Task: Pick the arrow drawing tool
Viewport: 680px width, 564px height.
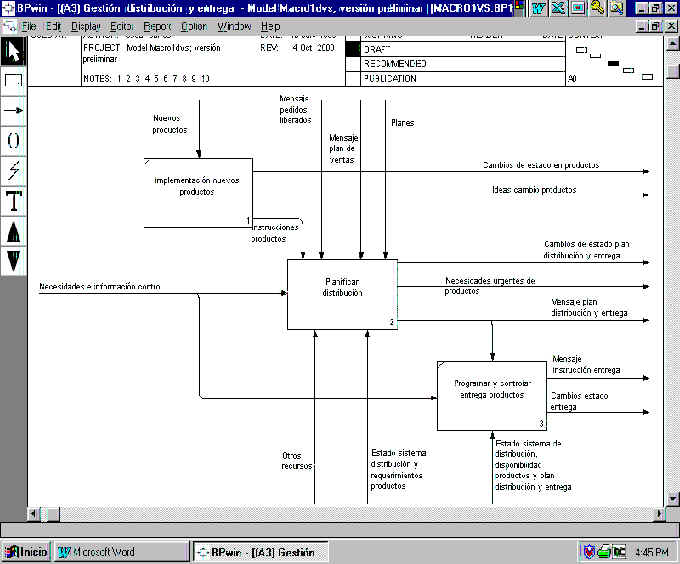Action: pyautogui.click(x=13, y=111)
